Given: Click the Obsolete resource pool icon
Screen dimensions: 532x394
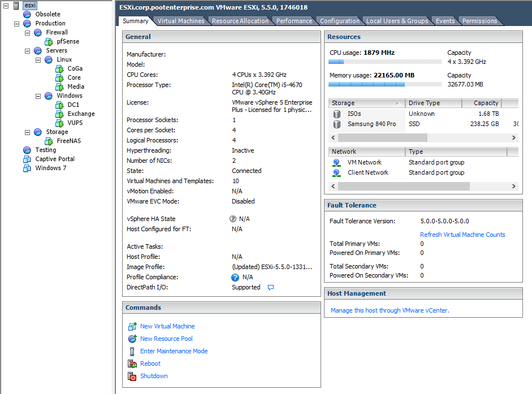Looking at the screenshot, I should tap(27, 14).
